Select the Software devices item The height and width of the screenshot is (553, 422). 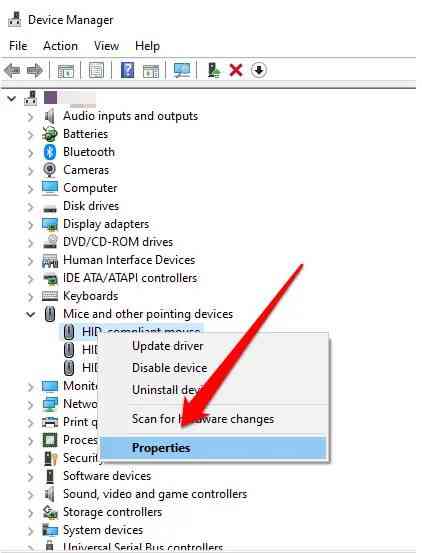coord(107,476)
